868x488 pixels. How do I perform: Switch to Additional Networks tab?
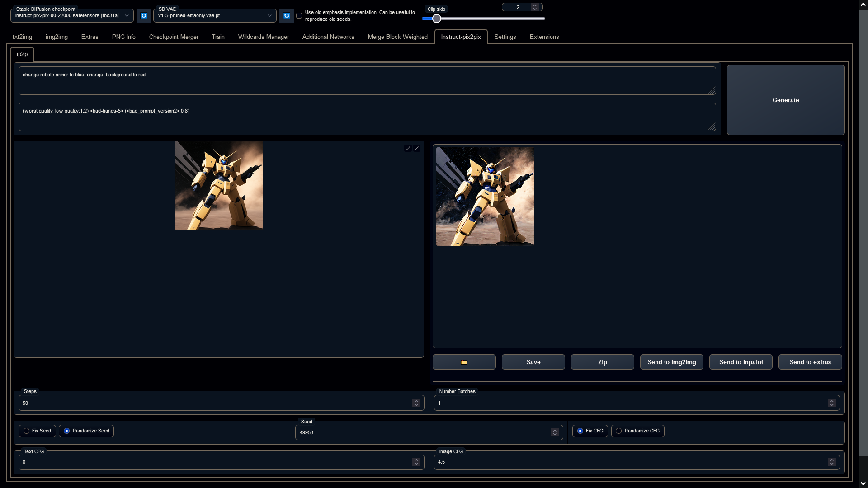[328, 37]
